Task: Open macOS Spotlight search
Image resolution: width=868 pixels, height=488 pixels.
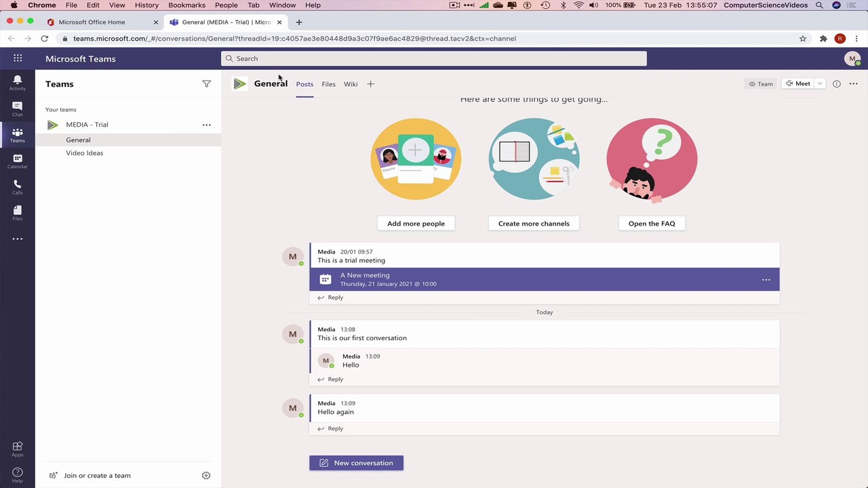Action: [819, 5]
